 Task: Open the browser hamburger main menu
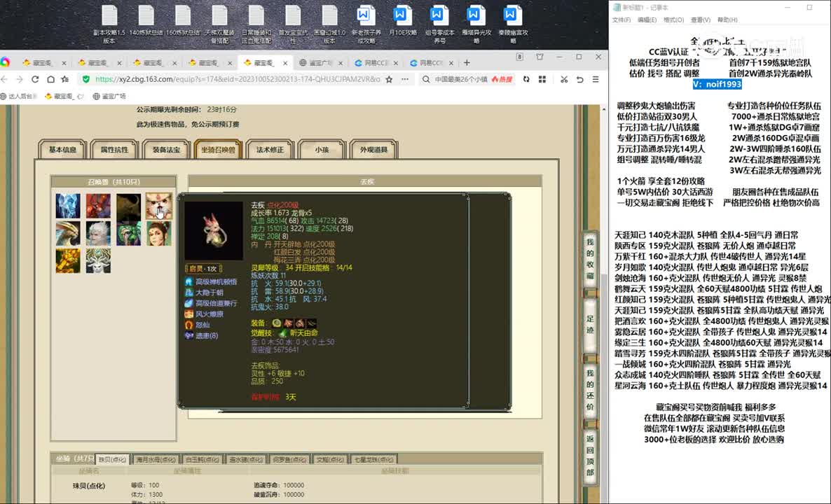click(596, 79)
